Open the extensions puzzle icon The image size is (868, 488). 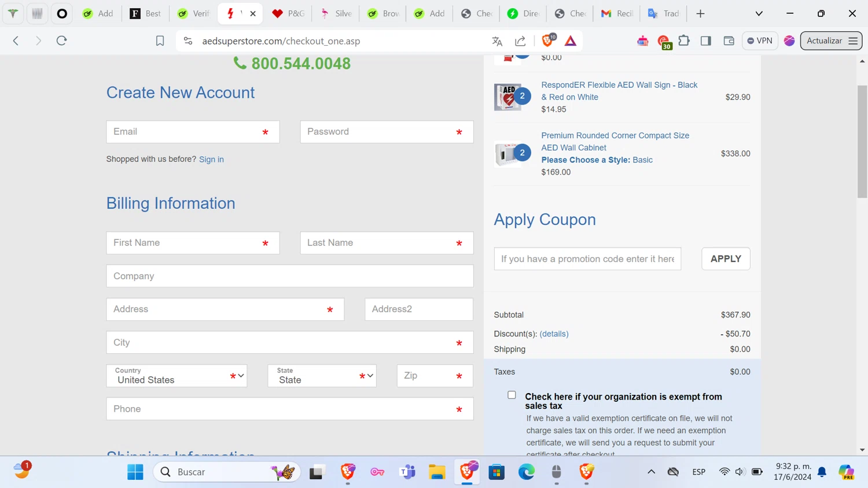coord(684,40)
